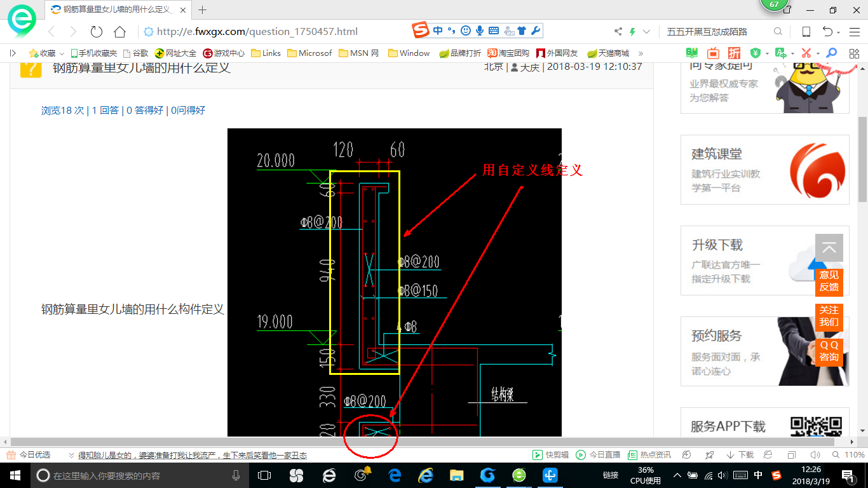Image resolution: width=868 pixels, height=488 pixels.
Task: Click the Sogou IME microphone voice icon
Action: [479, 30]
